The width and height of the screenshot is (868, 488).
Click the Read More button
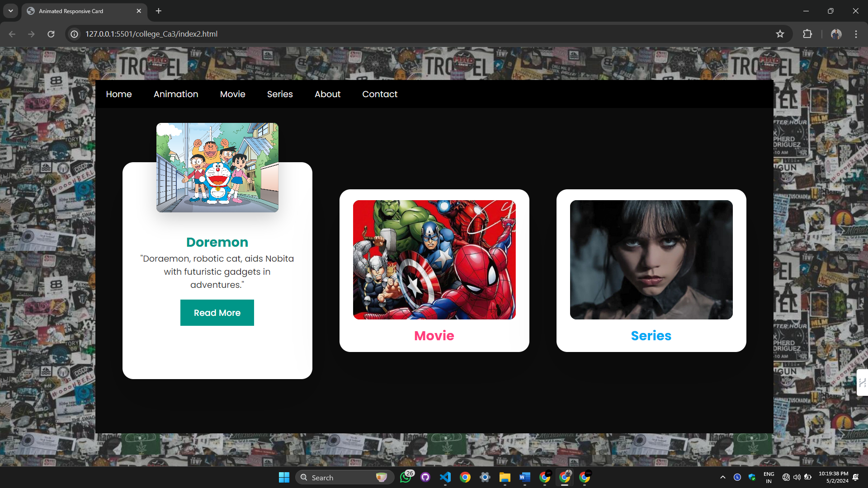tap(217, 313)
